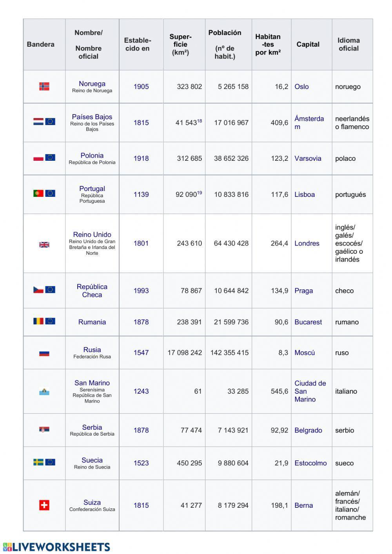Click the Russia flag icon
The height and width of the screenshot is (554, 392).
point(44,353)
